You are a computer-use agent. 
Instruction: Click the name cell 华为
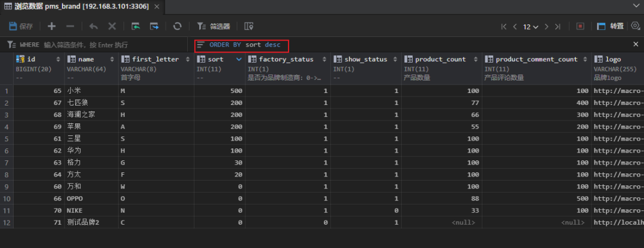[92, 151]
